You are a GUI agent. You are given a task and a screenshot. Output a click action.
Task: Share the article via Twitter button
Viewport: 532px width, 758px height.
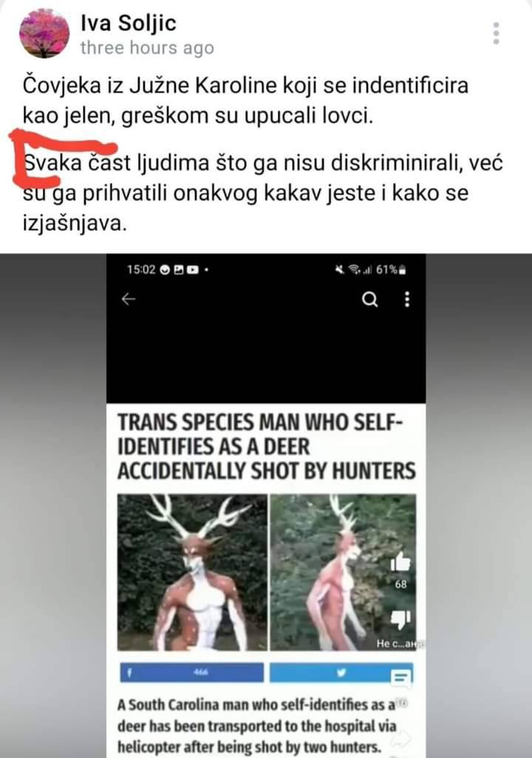click(x=341, y=672)
